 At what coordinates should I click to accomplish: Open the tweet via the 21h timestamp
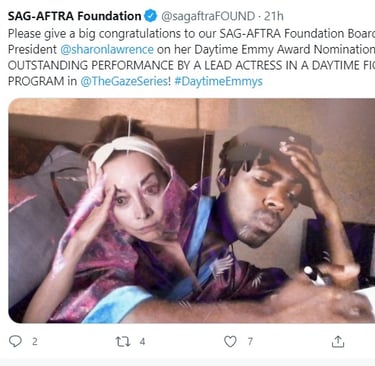point(274,16)
